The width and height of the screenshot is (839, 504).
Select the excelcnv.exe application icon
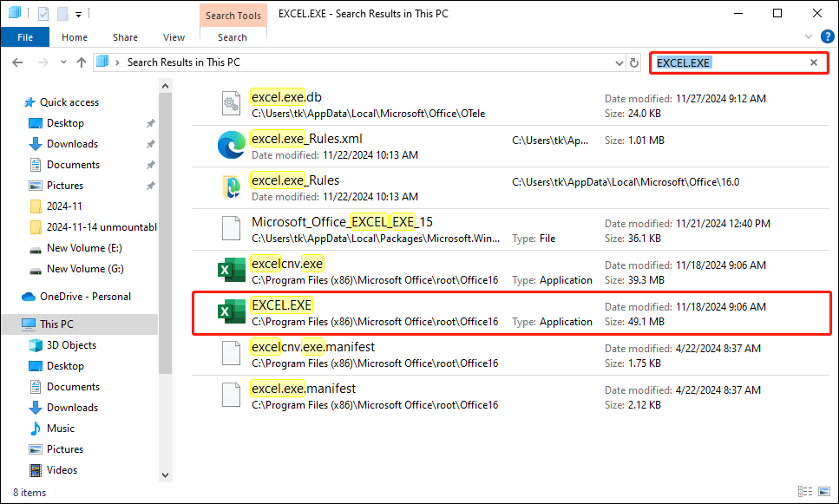coord(231,271)
